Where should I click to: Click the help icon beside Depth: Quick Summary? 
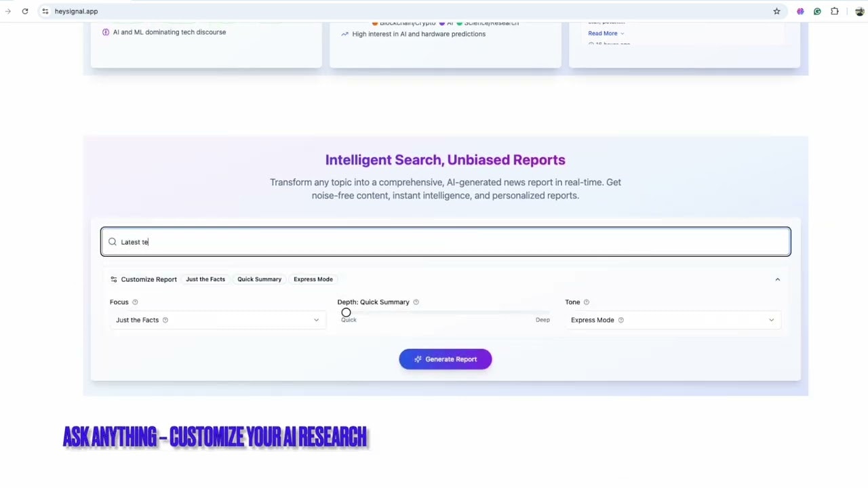click(416, 302)
